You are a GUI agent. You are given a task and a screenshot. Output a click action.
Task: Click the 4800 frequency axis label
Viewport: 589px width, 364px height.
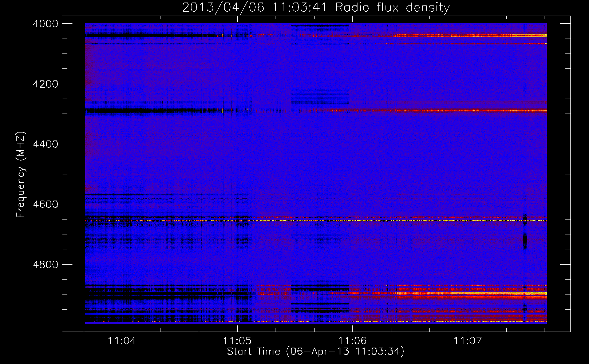coord(46,265)
